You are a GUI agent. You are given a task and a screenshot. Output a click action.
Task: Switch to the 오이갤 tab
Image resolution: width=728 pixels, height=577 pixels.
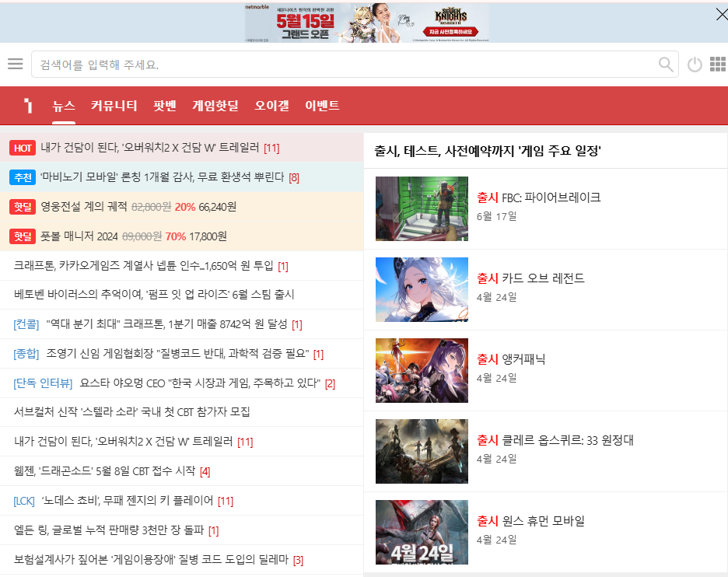click(x=271, y=106)
